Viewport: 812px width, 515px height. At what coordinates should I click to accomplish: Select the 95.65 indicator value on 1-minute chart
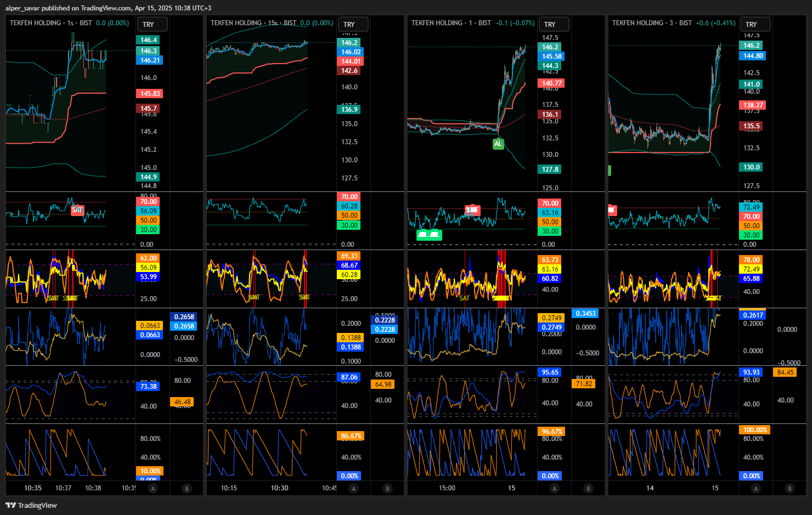click(550, 372)
